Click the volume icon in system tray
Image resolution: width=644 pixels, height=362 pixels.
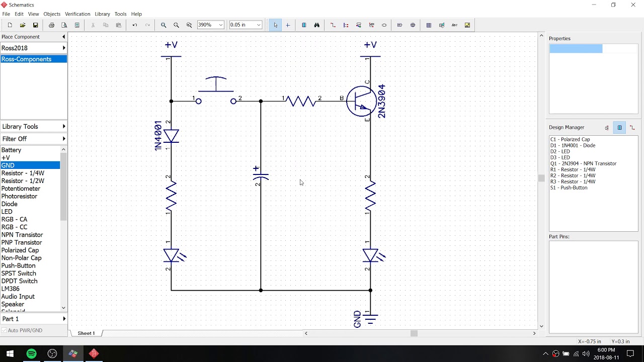point(586,354)
